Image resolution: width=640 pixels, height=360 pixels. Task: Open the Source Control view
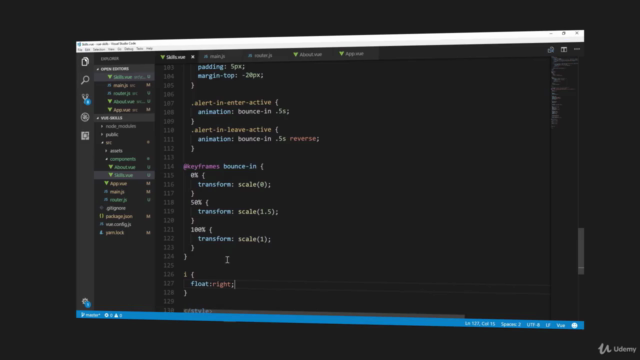coord(85,98)
